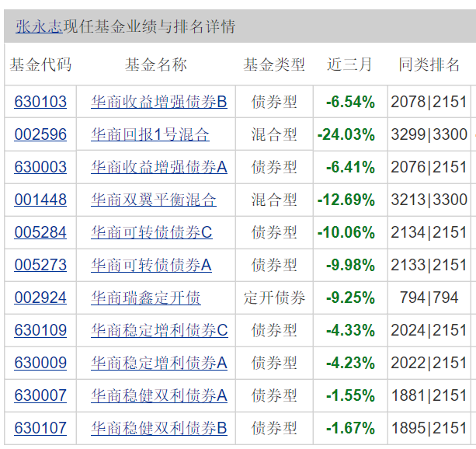Click 债券型 type cell for 630103
The width and height of the screenshot is (476, 449).
pos(274,102)
